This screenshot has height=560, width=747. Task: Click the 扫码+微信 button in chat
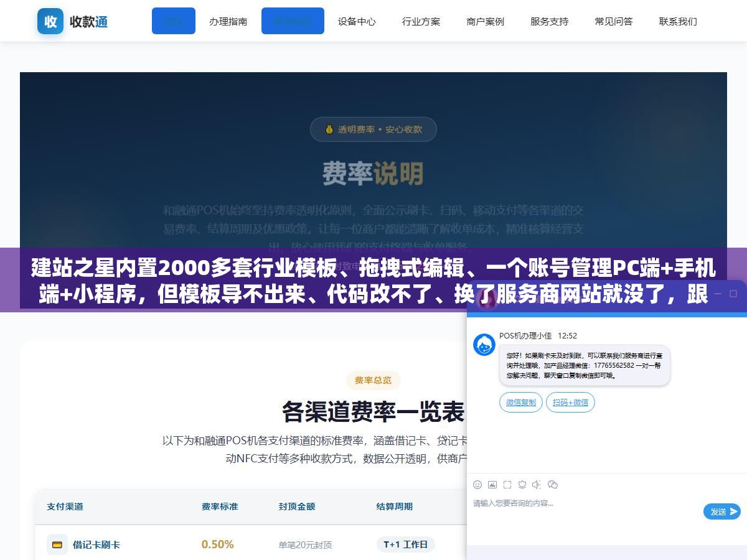click(x=570, y=402)
